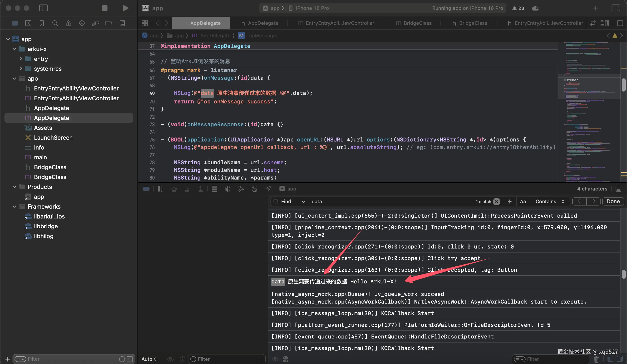The height and width of the screenshot is (364, 627).
Task: Open the Issue navigator warning icon
Action: [69, 23]
